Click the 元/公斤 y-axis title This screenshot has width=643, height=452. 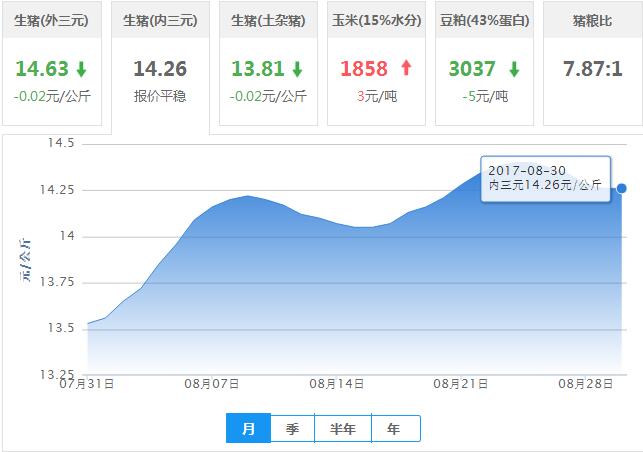coord(25,260)
